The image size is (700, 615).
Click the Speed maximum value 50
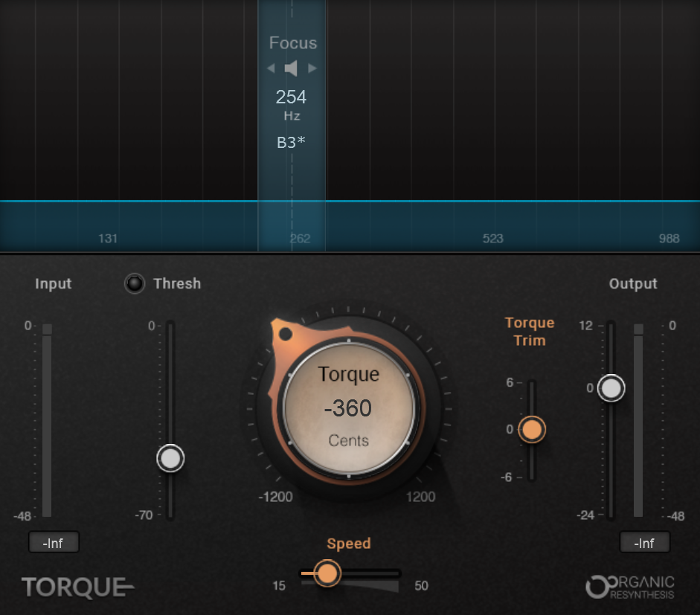[422, 585]
